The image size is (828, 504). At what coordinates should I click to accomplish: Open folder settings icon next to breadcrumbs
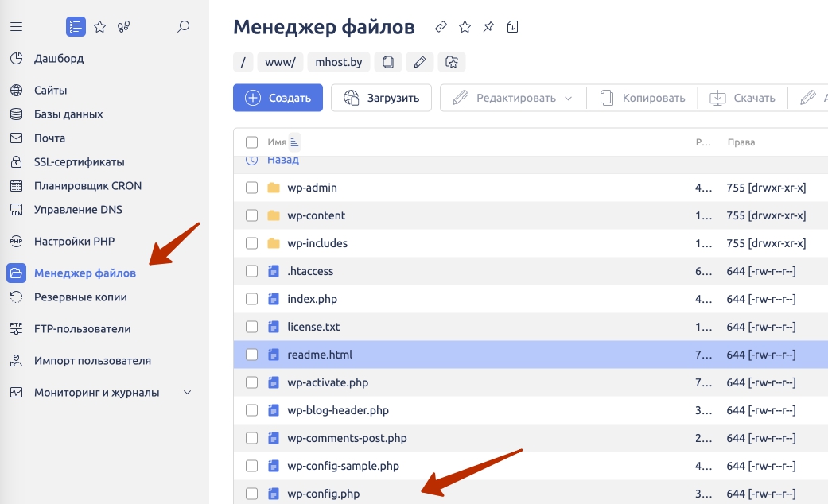[x=452, y=61]
